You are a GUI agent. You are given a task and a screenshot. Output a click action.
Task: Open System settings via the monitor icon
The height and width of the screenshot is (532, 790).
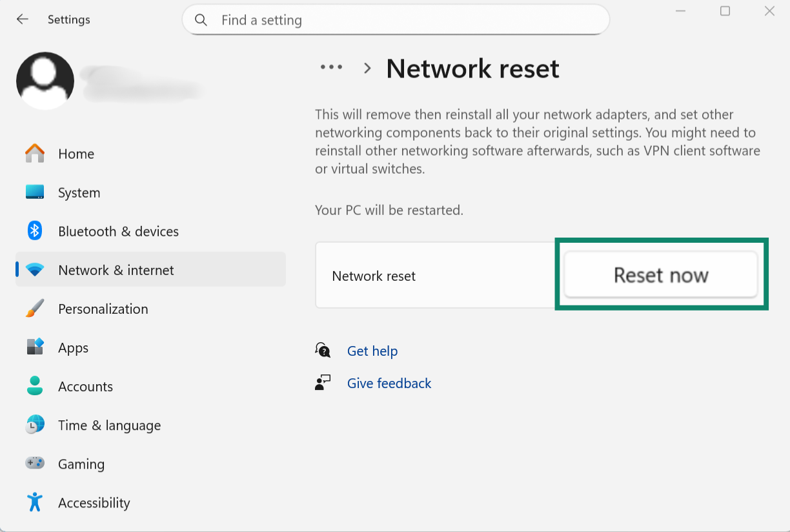pyautogui.click(x=34, y=192)
